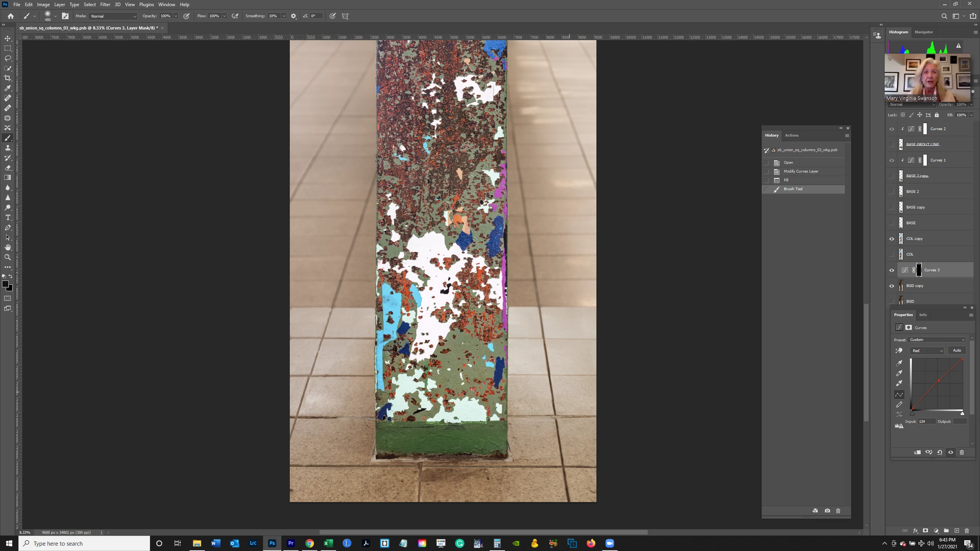Hide the BGD copy layer
Screen dimensions: 980x551
pyautogui.click(x=892, y=286)
